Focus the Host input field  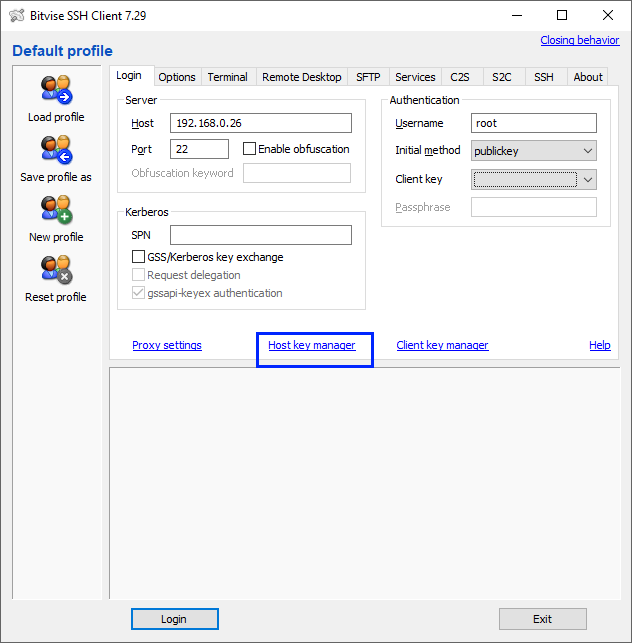pos(261,123)
